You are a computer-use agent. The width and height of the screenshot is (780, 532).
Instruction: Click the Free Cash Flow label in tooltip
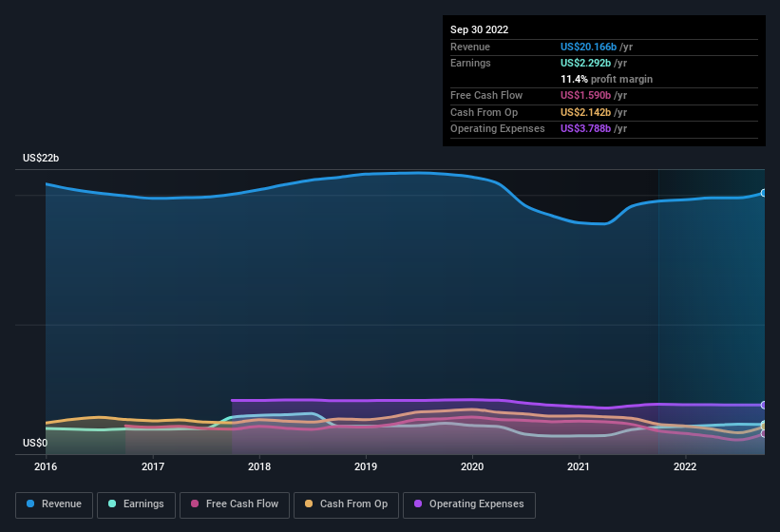point(486,95)
